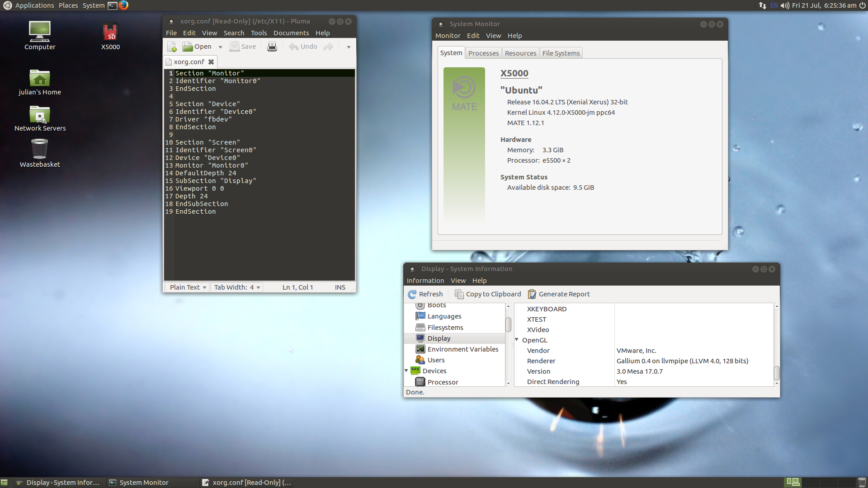Click Copy to Clipboard button

(488, 294)
